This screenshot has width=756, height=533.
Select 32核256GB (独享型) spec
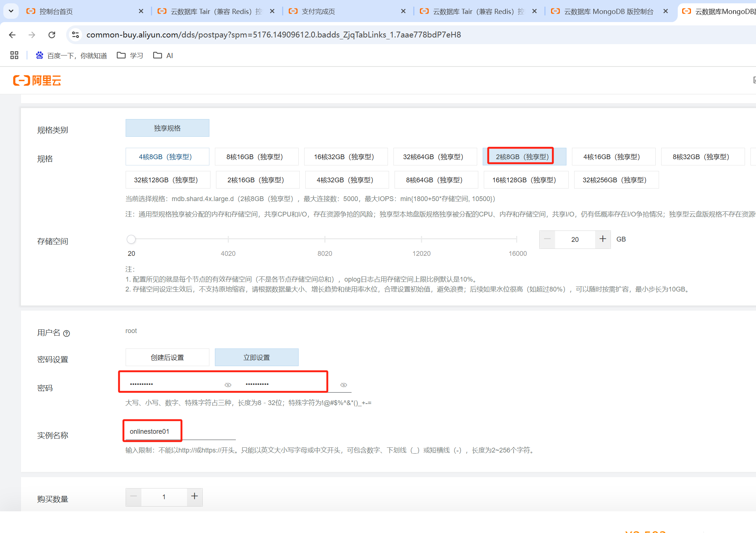pyautogui.click(x=616, y=180)
